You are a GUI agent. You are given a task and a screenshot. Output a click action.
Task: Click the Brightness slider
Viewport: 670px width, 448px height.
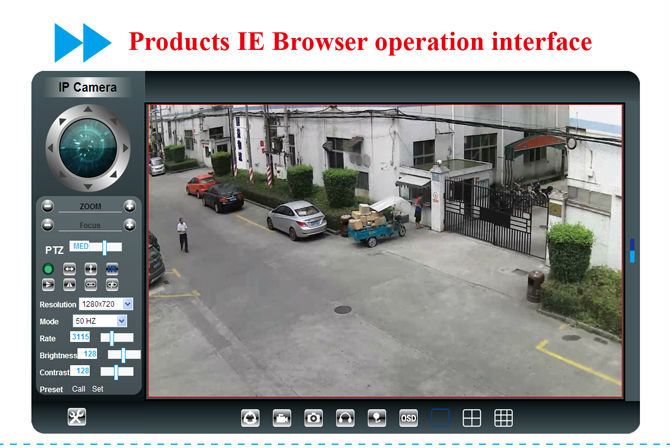[x=123, y=354]
